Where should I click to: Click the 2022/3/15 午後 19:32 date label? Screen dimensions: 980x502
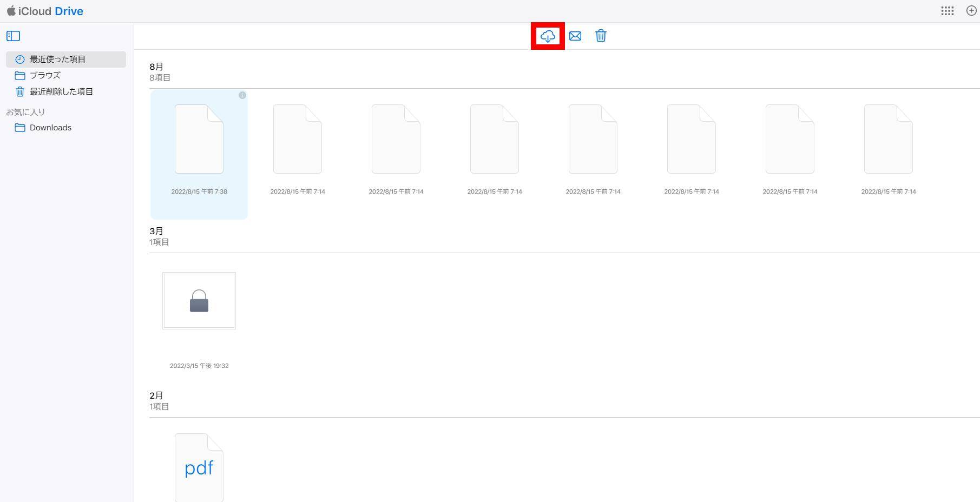click(x=199, y=366)
